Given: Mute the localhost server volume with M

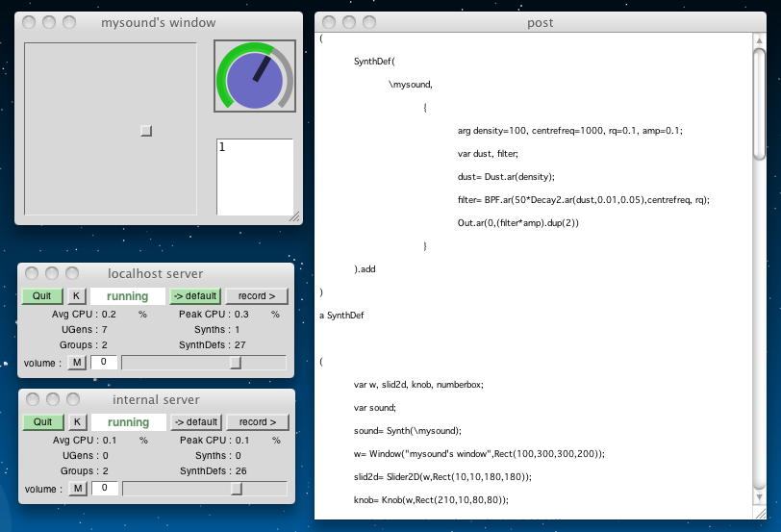Looking at the screenshot, I should coord(77,363).
